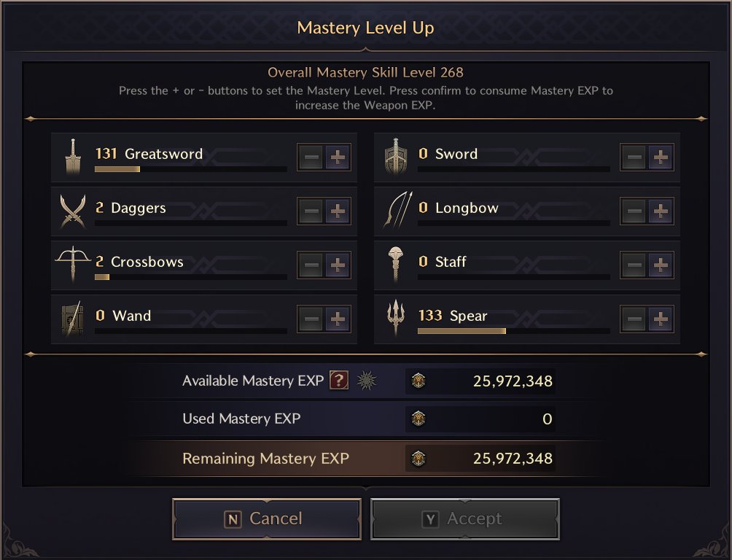
Task: Click the Greatsword weapon icon
Action: [73, 157]
